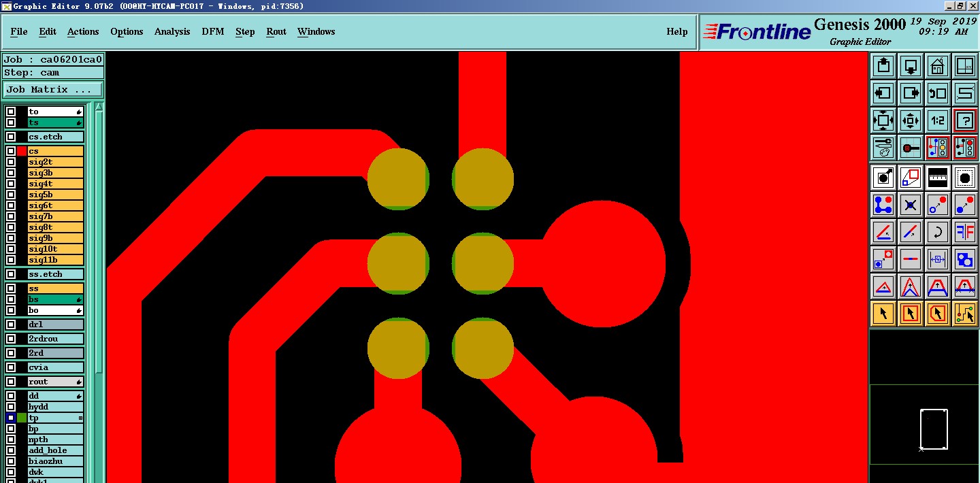Click the home view house icon
The image size is (980, 483).
tap(938, 66)
